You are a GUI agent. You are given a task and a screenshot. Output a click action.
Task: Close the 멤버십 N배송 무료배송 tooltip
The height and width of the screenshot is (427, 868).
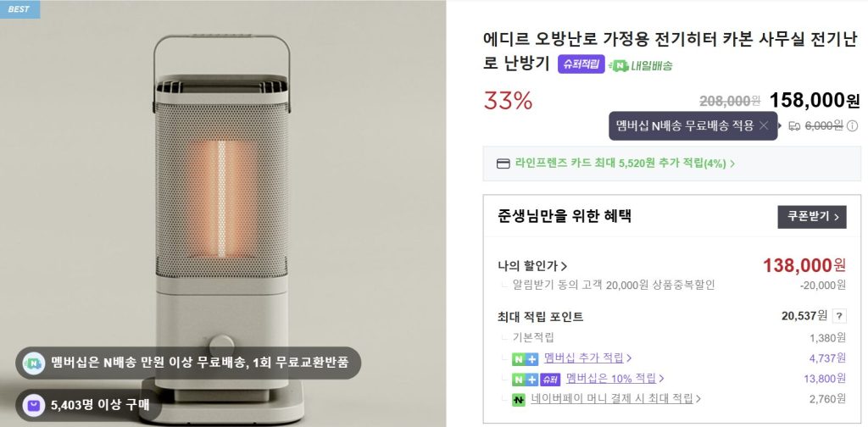coord(764,126)
